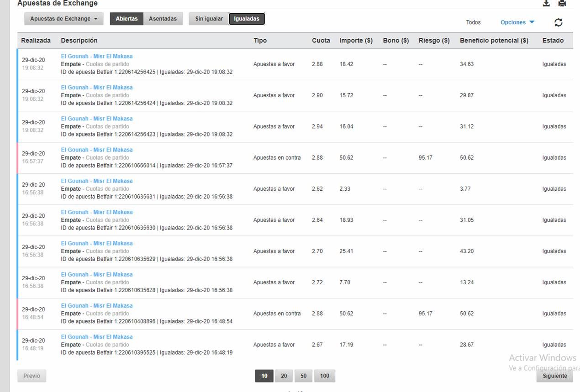Show 100 results per page

325,376
